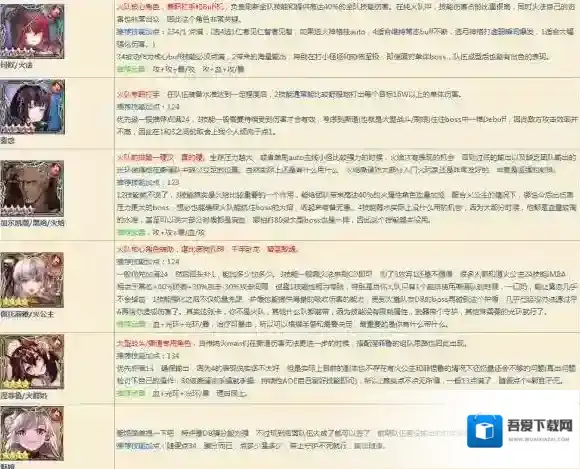Click the name caption under the red-haired portrait

pos(17,65)
